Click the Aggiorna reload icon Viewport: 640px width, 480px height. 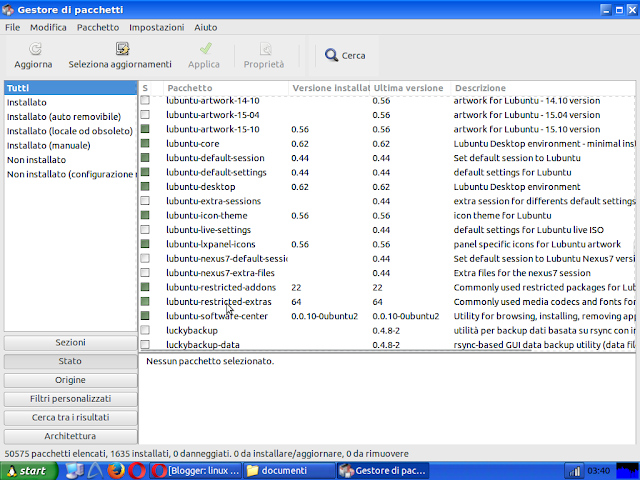(x=35, y=49)
